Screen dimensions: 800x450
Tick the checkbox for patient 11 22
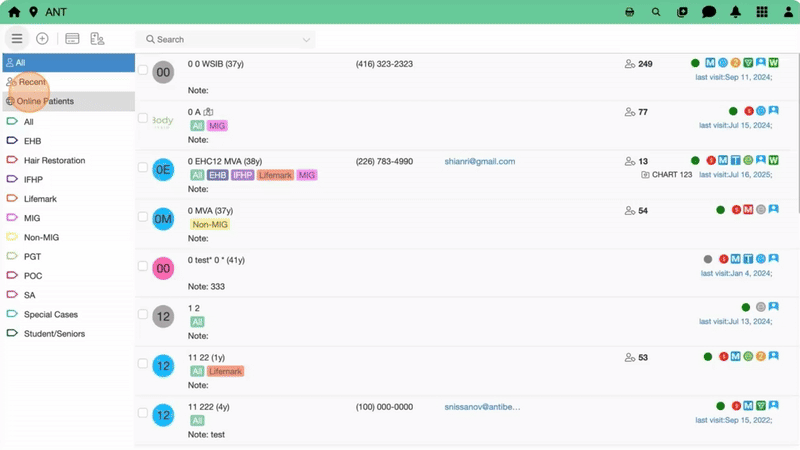tap(143, 364)
